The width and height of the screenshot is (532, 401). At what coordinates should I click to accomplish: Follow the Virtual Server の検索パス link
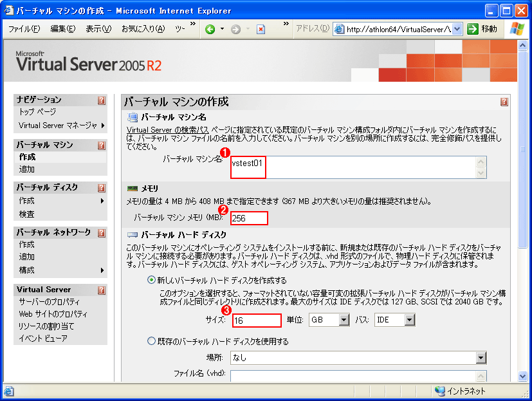pos(168,130)
